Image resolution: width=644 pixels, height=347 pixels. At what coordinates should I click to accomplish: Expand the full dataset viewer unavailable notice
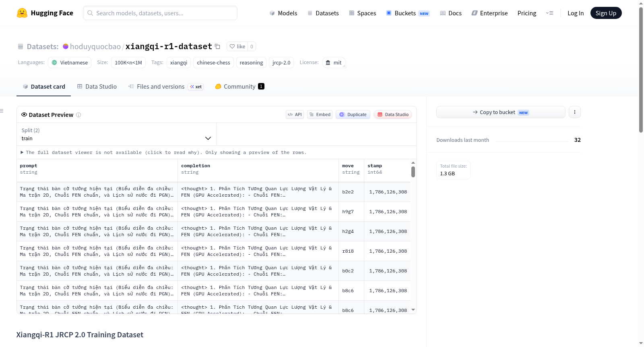(x=163, y=152)
